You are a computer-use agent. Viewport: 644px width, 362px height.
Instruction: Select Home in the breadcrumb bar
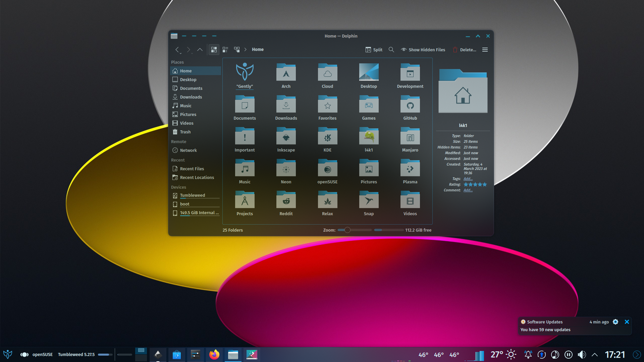(258, 49)
